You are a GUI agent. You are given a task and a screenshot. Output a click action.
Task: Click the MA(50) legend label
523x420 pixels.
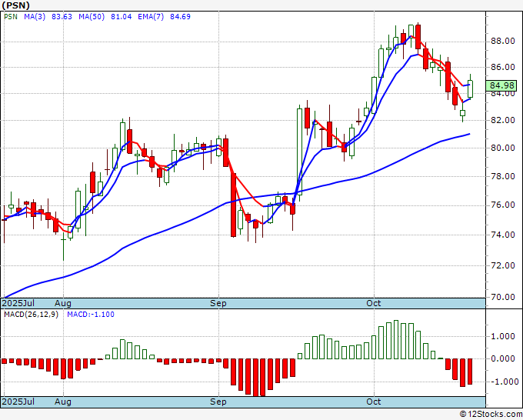(x=92, y=17)
